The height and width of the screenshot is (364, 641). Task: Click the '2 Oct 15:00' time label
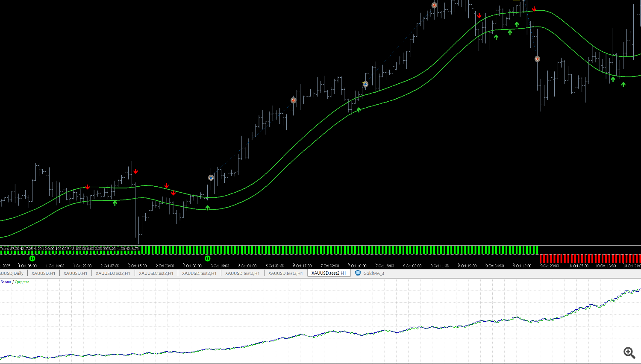[x=138, y=266]
